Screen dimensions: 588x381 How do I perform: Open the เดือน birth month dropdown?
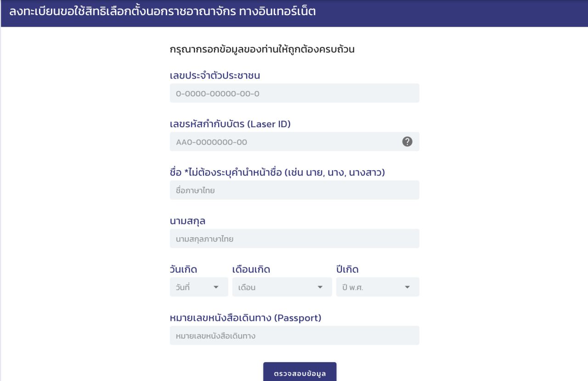point(282,287)
